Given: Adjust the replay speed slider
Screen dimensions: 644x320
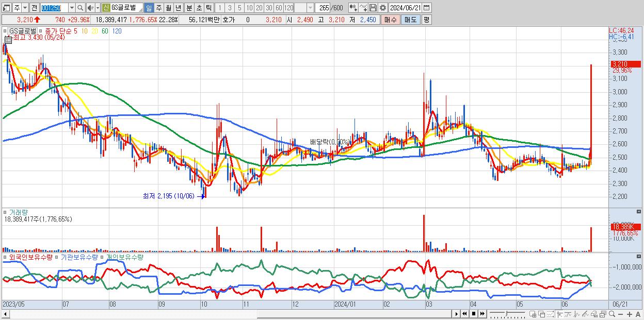Looking at the screenshot, I should tap(507, 314).
